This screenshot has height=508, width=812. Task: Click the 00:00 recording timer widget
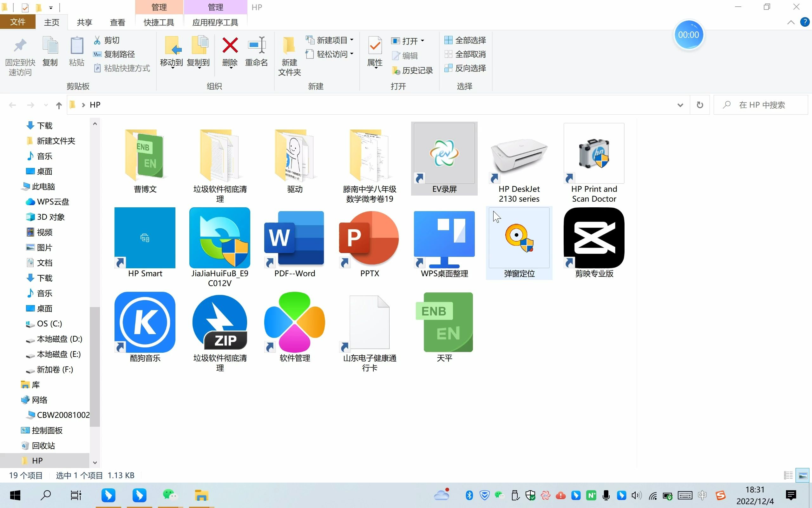689,35
